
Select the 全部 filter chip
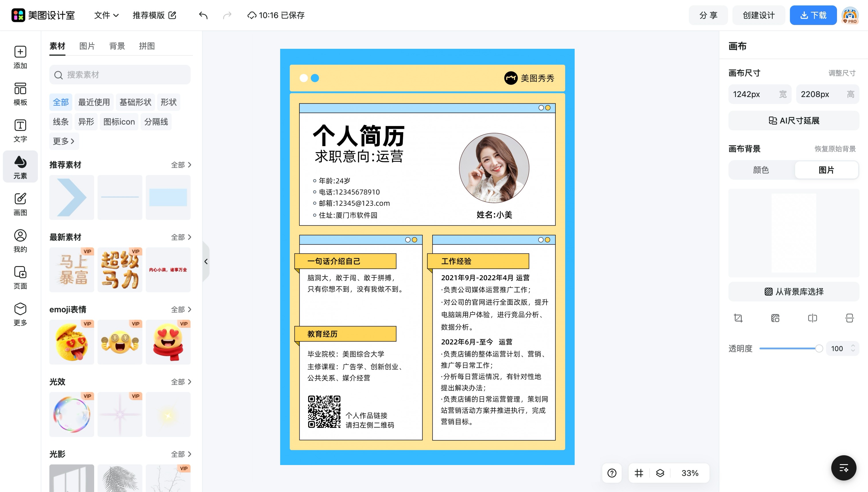point(61,102)
